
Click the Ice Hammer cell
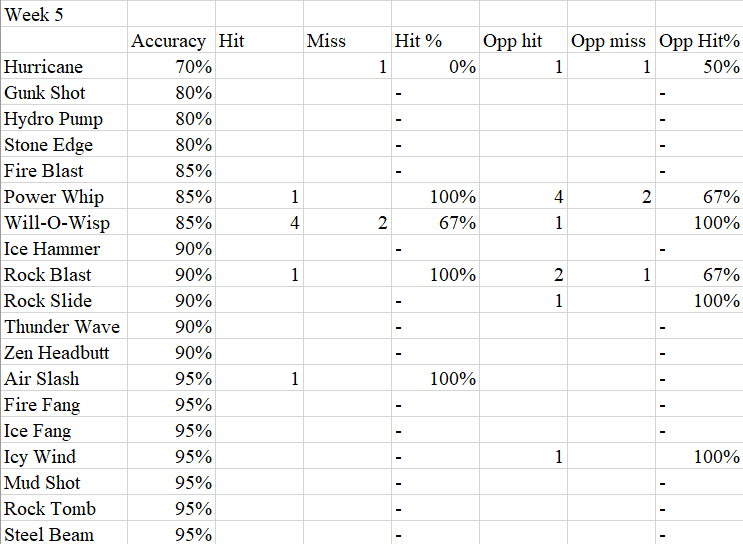[x=64, y=249]
